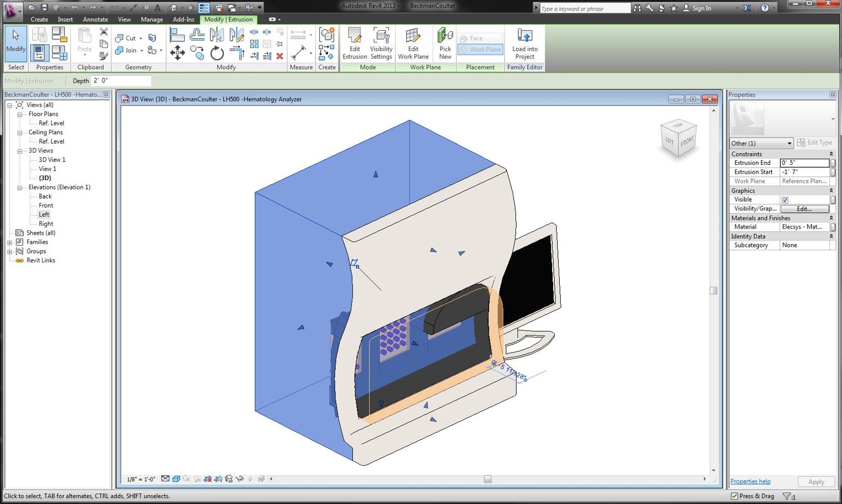
Task: Open the Insert ribbon tab
Action: tap(65, 20)
